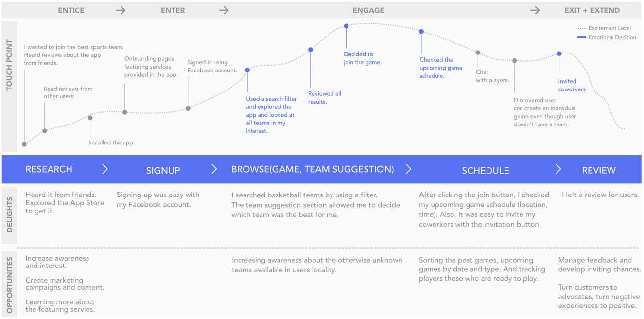Click the blue Emotional Decision legend swatch
Screen dimensions: 644x319
coord(581,37)
